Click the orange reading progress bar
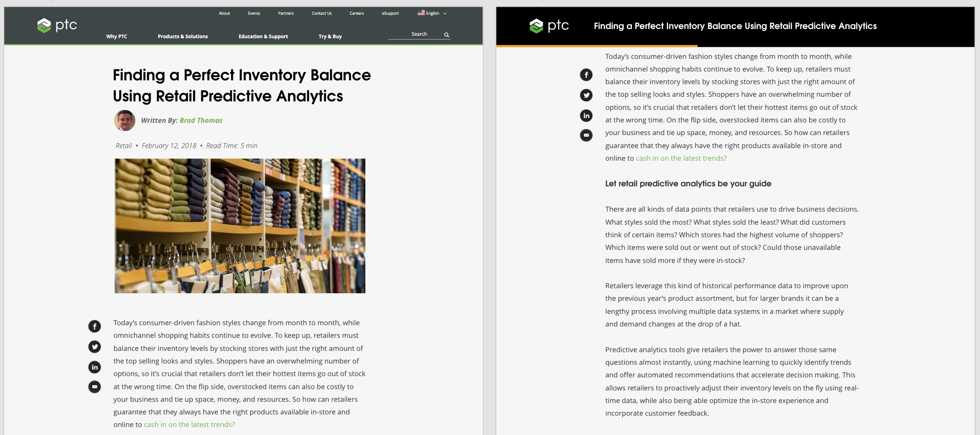The height and width of the screenshot is (435, 980). click(597, 46)
